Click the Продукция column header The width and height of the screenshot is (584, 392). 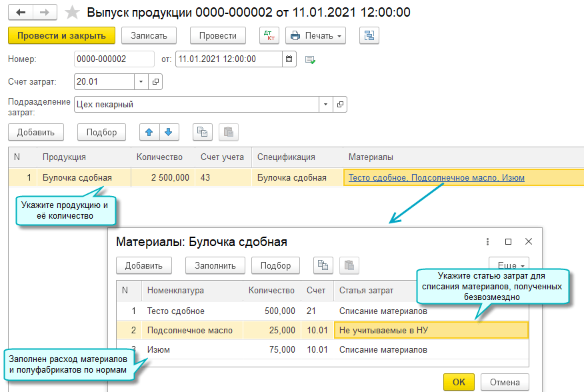tap(84, 157)
